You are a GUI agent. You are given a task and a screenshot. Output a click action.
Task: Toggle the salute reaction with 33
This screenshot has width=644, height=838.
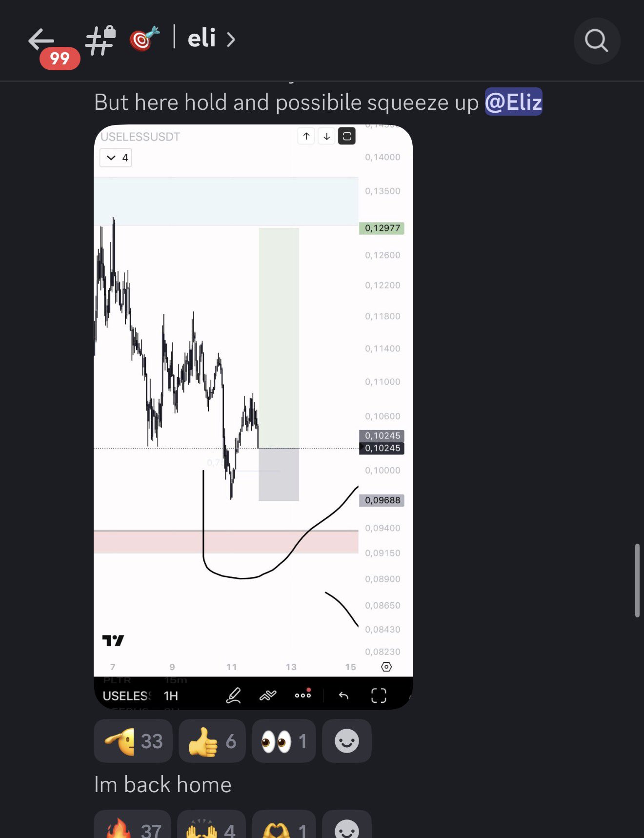pos(133,741)
